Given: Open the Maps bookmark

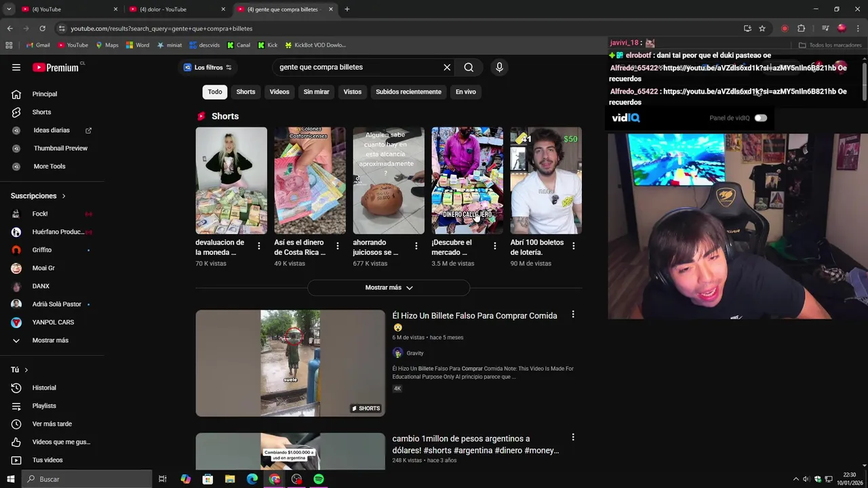Looking at the screenshot, I should 107,45.
